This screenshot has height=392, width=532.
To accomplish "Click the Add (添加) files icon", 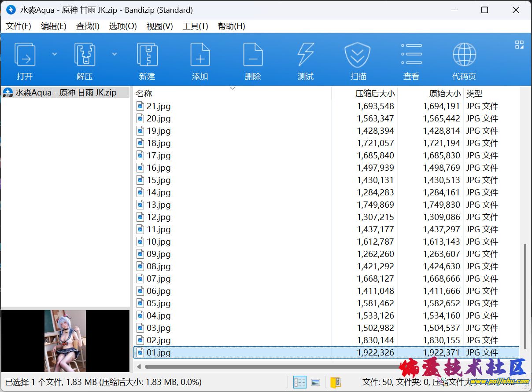I will (x=199, y=55).
